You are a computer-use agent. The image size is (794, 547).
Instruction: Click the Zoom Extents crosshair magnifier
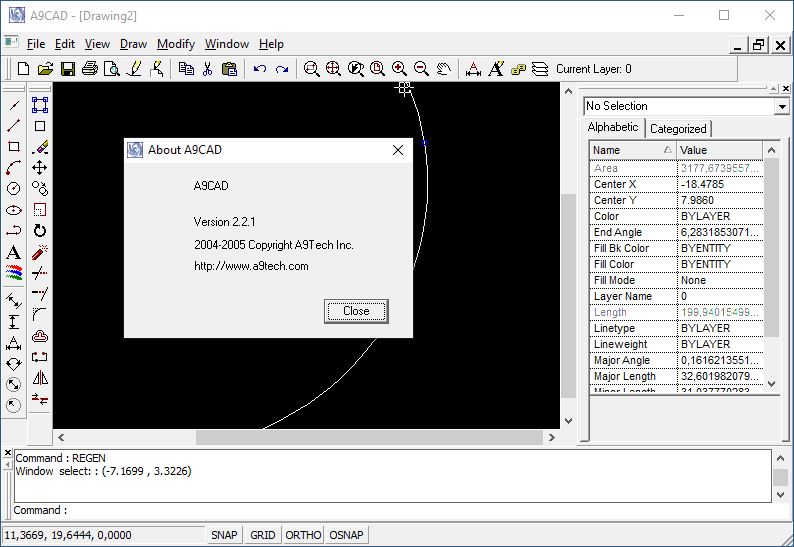tap(333, 68)
